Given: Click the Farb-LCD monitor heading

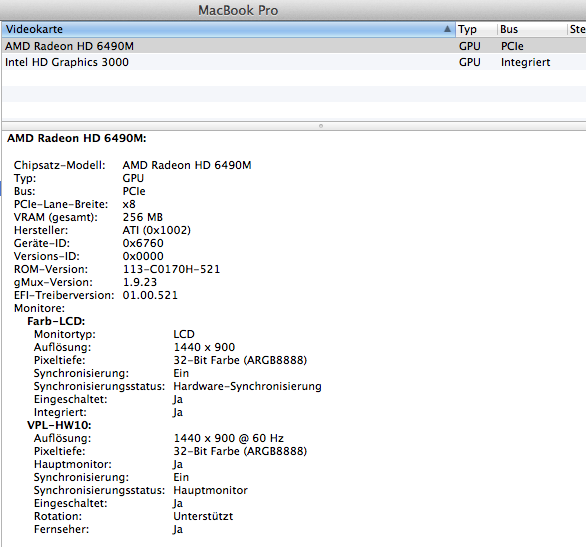Looking at the screenshot, I should (56, 321).
